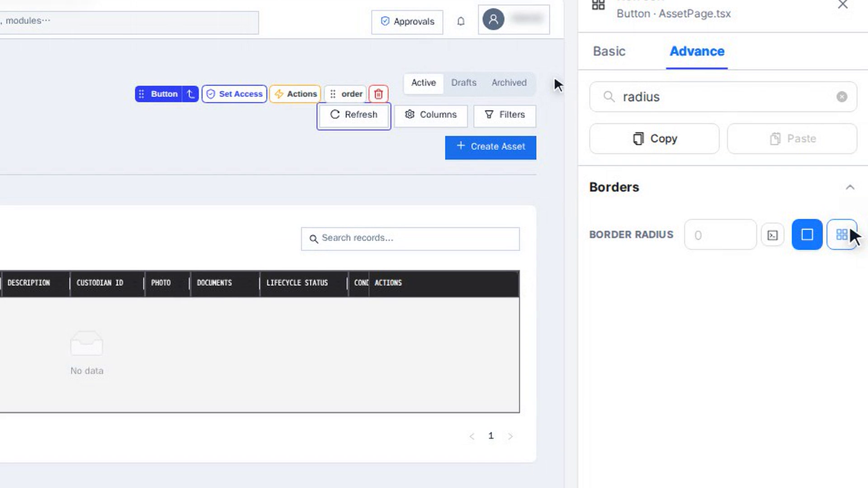
Task: Clear the radius search field
Action: (842, 97)
